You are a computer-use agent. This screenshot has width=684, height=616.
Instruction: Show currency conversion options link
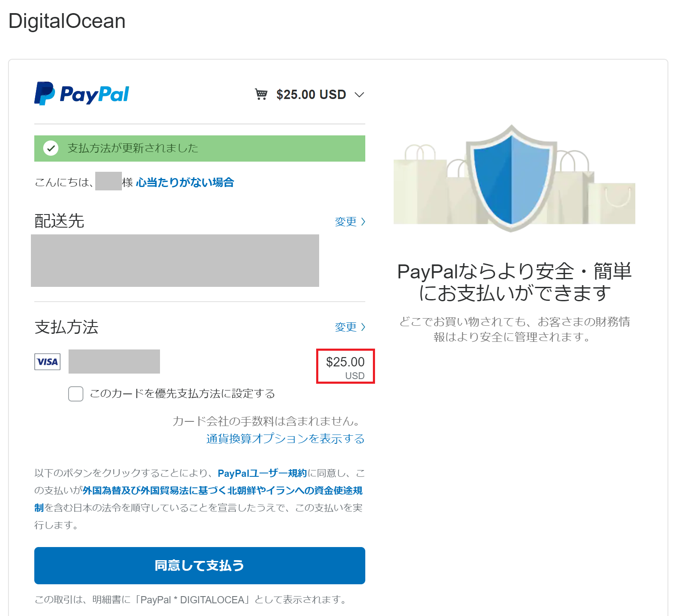pyautogui.click(x=285, y=439)
